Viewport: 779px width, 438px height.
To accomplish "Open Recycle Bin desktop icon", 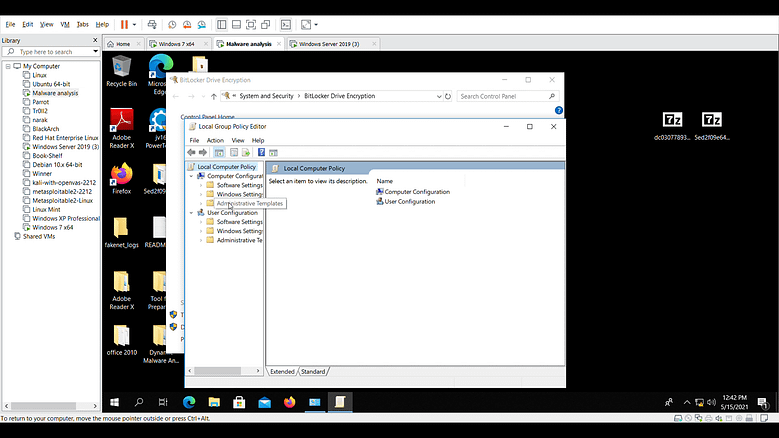I will click(x=121, y=71).
